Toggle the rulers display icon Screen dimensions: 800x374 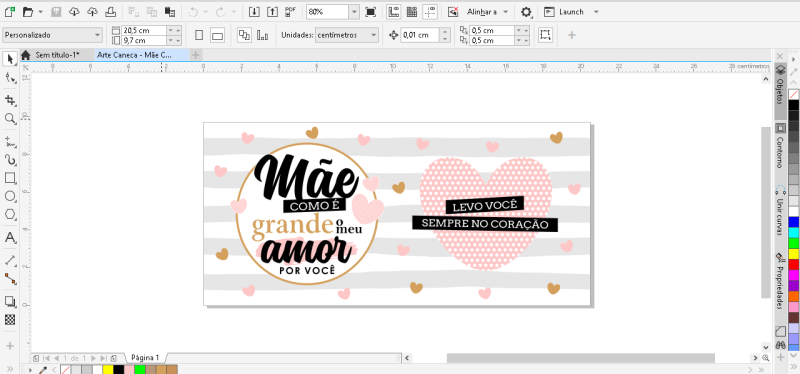pos(393,11)
